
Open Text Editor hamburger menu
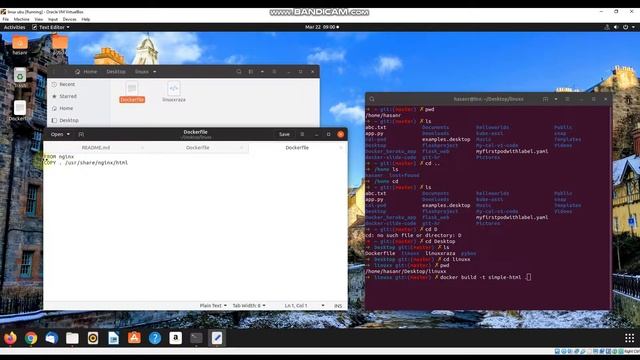[x=302, y=134]
